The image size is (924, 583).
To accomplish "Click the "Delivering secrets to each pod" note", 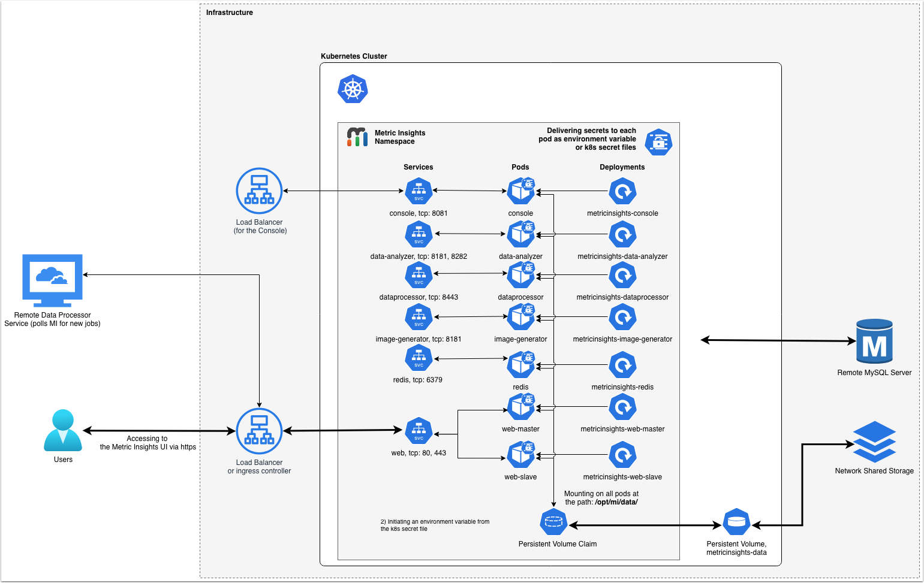I will (x=587, y=139).
